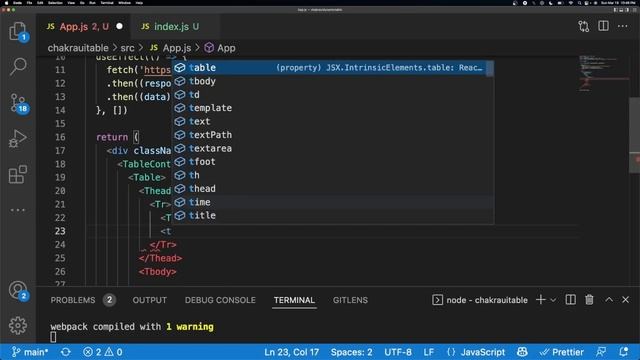Viewport: 640px width, 360px height.
Task: Open the Accounts menu icon
Action: (x=18, y=291)
